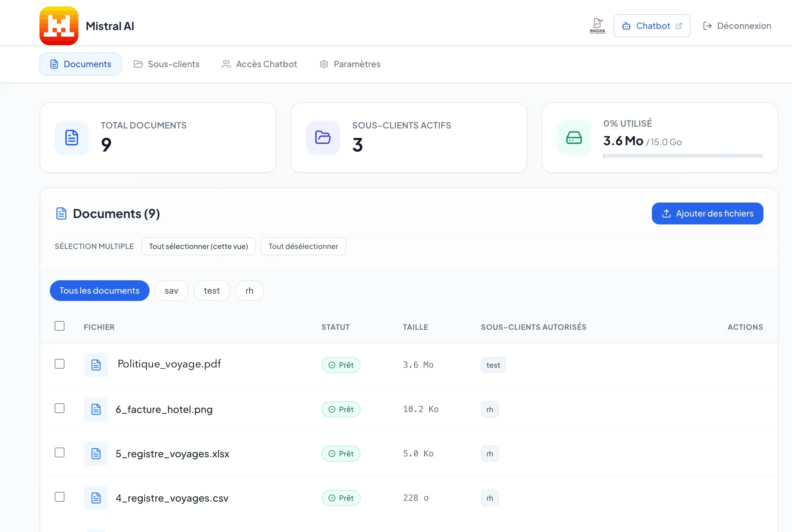
Task: Select the Tous les documents filter
Action: [x=99, y=291]
